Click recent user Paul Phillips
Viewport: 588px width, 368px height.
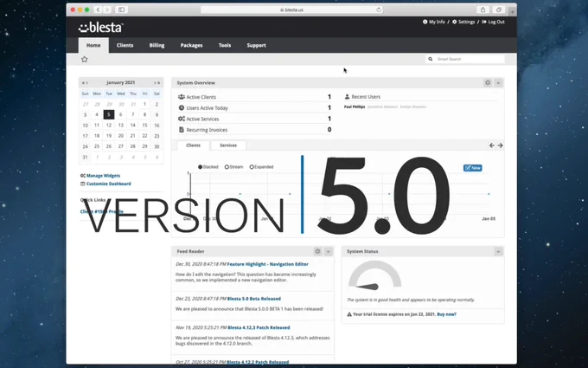tap(355, 107)
